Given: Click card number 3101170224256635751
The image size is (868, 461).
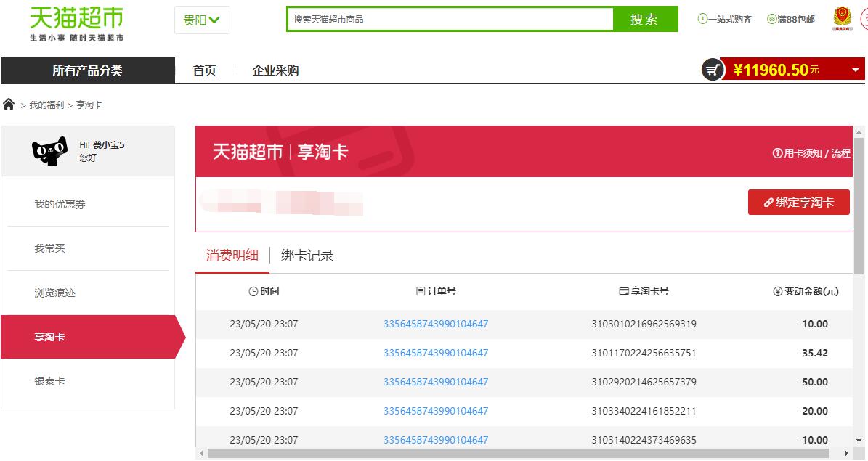Looking at the screenshot, I should tap(644, 353).
